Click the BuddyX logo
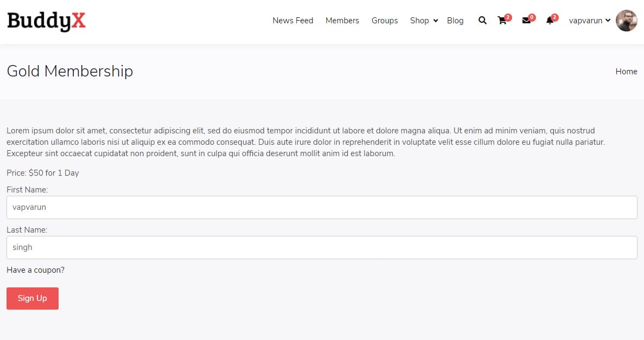 point(46,21)
